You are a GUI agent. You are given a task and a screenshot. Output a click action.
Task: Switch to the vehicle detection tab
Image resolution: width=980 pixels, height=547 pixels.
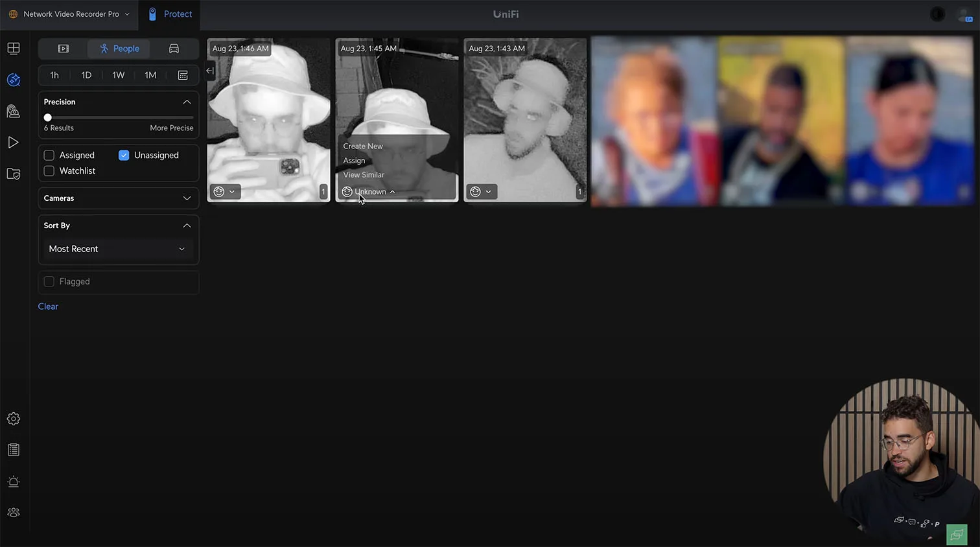[174, 49]
